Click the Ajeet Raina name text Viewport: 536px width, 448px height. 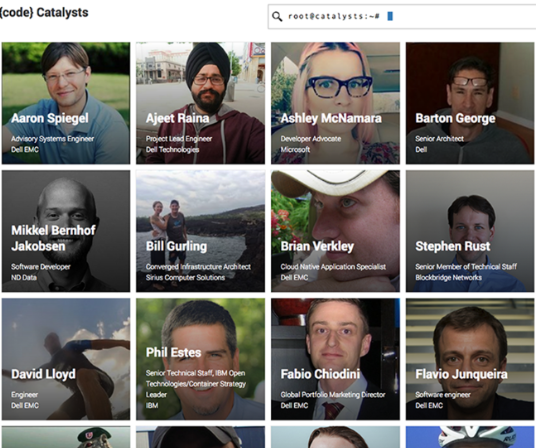[x=177, y=118]
